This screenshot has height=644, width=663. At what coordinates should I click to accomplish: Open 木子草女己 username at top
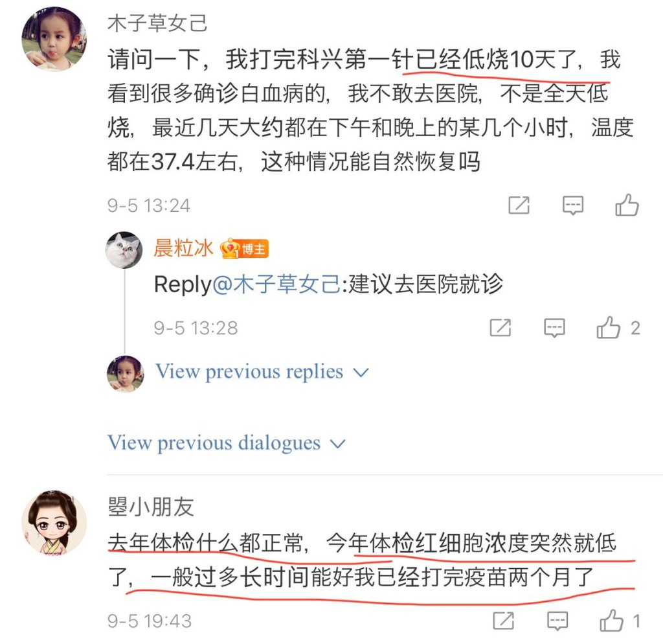(157, 23)
